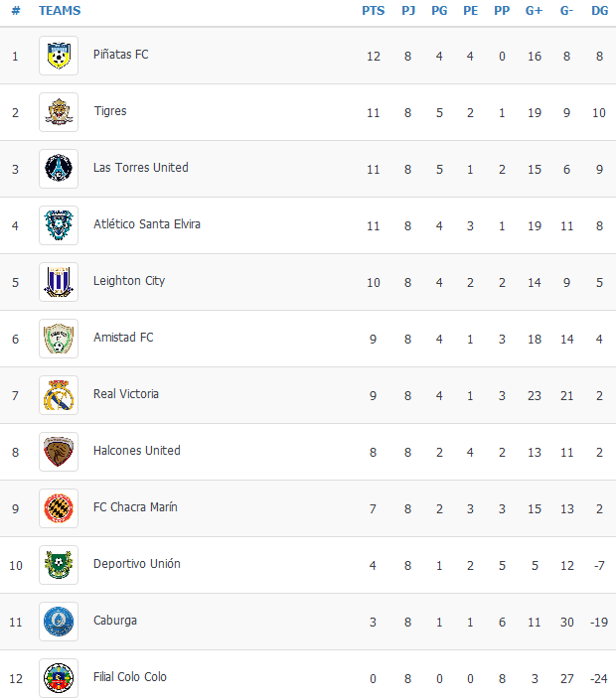Select the Las Torres United crest
This screenshot has height=700, width=616.
[x=59, y=169]
